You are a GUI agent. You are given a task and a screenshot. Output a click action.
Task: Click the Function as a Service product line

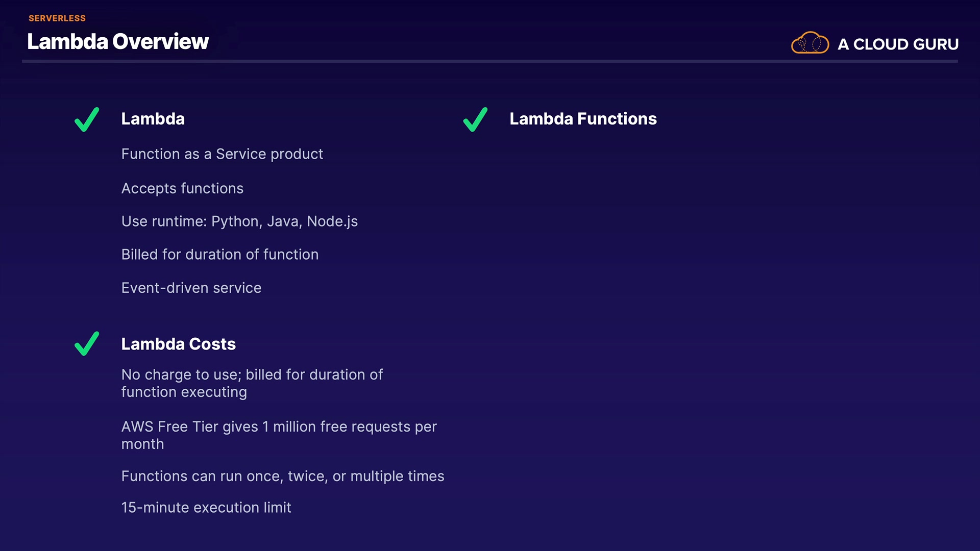222,154
